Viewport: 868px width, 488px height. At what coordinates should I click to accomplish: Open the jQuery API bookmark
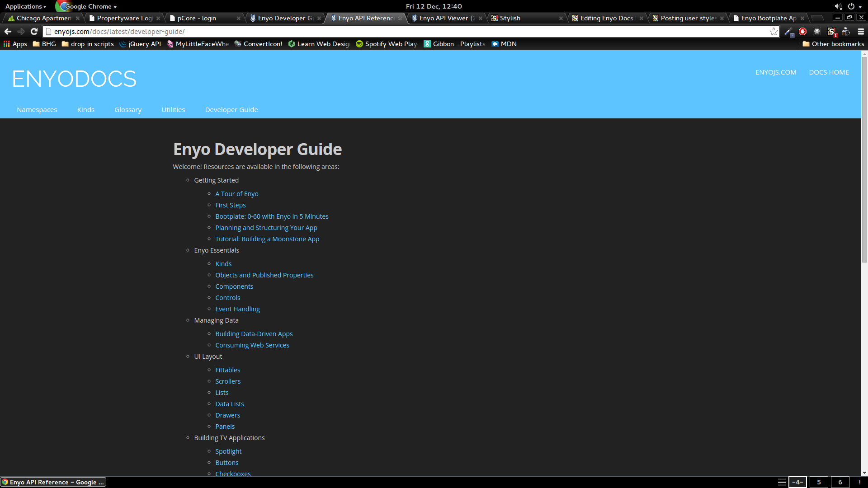140,44
